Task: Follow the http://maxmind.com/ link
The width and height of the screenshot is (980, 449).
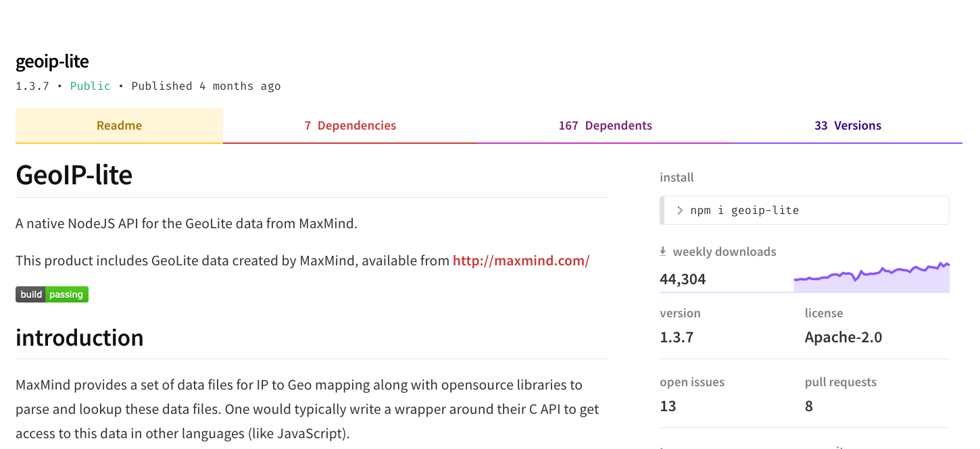Action: [521, 261]
